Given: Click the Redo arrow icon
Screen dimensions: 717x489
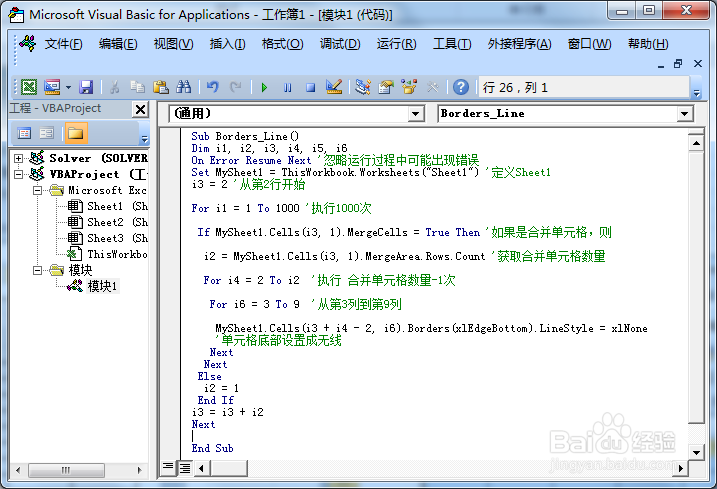Looking at the screenshot, I should point(235,87).
